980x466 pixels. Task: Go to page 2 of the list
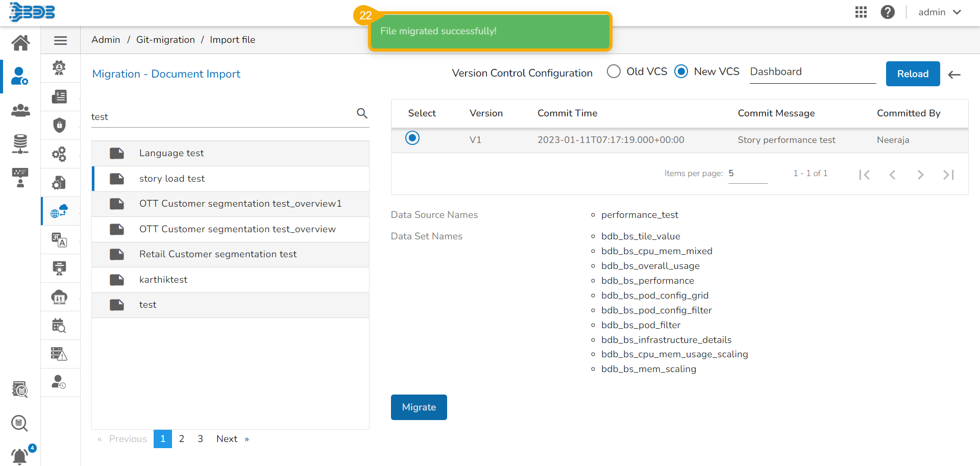[181, 439]
